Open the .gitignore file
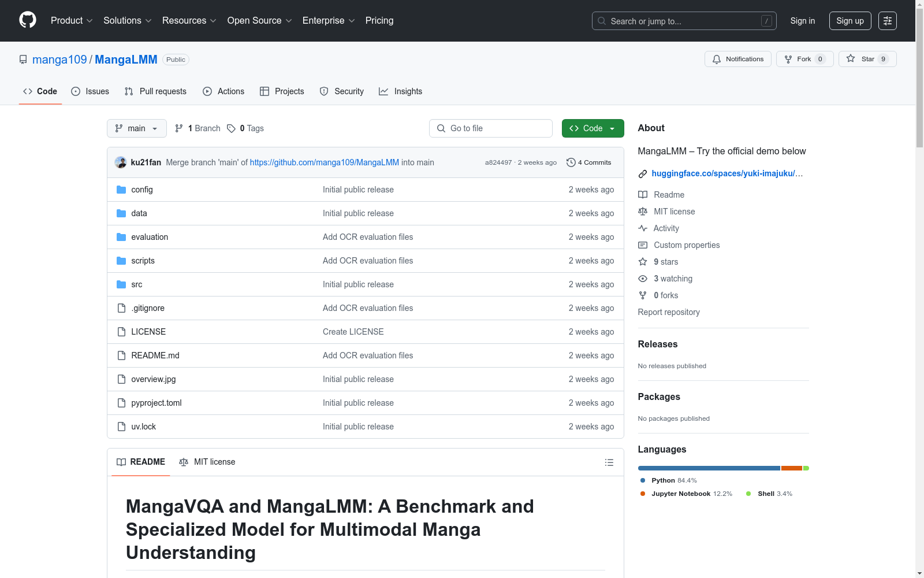This screenshot has height=578, width=924. (x=148, y=308)
